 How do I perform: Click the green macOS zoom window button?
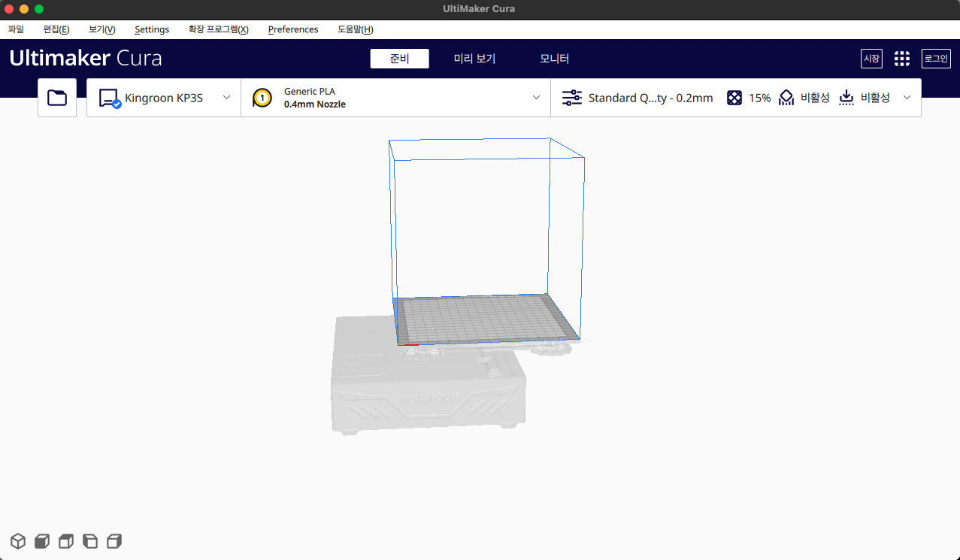pyautogui.click(x=39, y=9)
